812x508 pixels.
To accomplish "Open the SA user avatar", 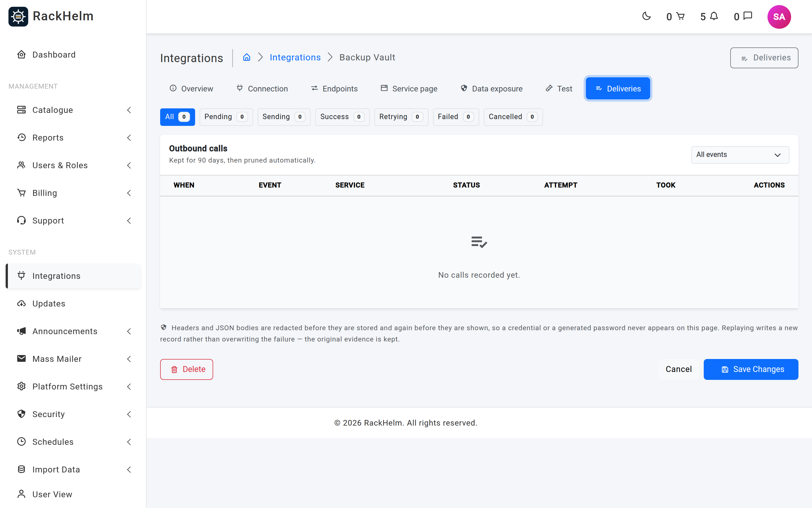I will tap(779, 17).
